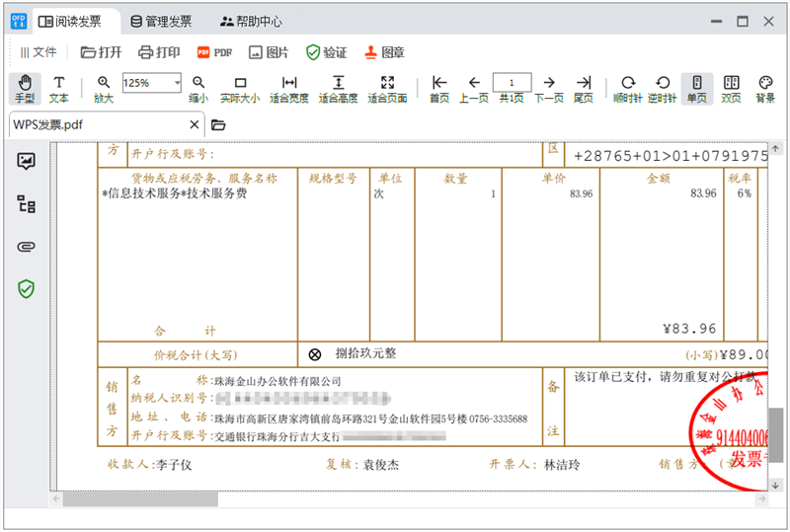Click the red company seal stamp
790x532 pixels.
(x=730, y=431)
